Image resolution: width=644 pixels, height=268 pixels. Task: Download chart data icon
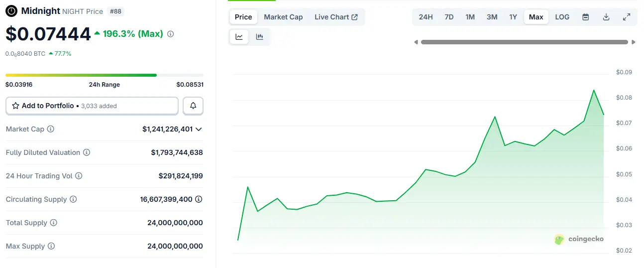pos(606,17)
